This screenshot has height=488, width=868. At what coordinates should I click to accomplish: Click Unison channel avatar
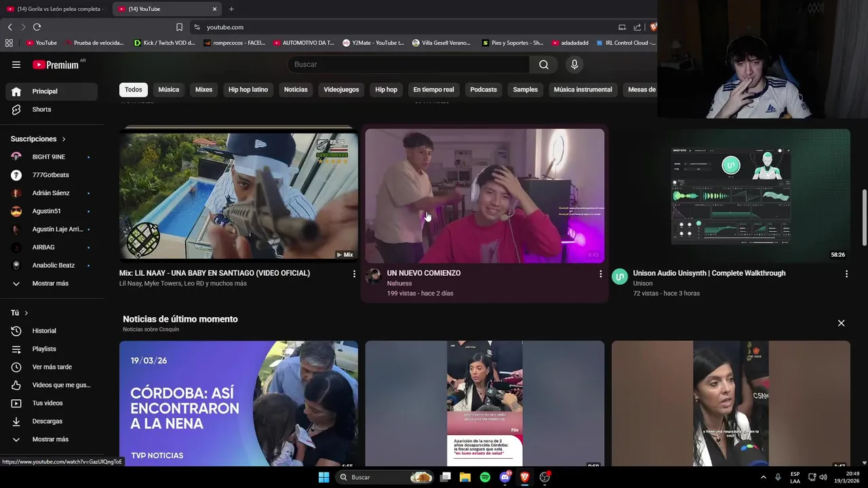coord(620,277)
